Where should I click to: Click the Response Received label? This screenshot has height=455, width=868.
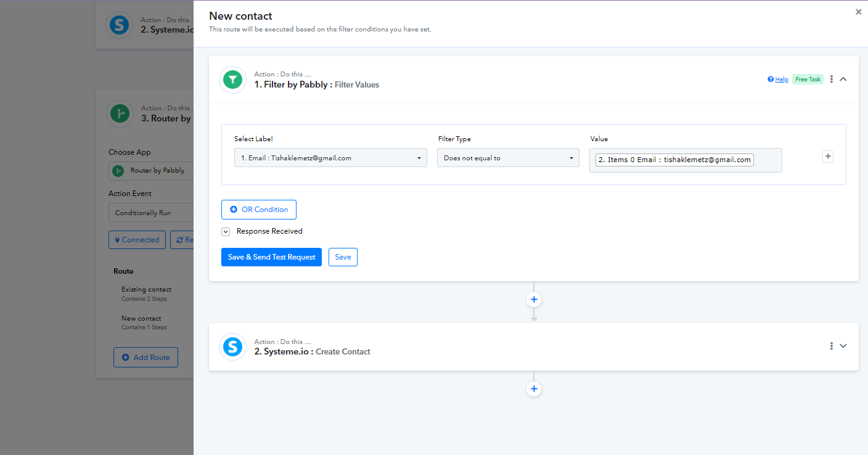coord(269,232)
